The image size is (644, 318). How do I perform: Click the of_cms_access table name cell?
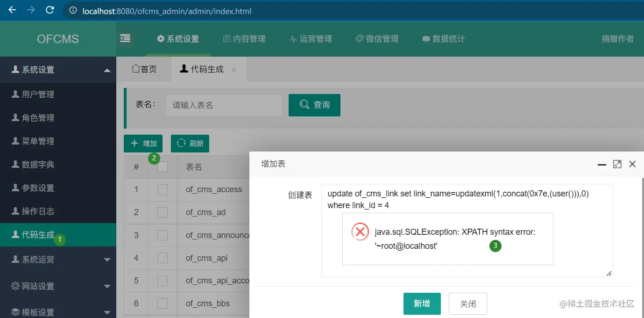(214, 189)
